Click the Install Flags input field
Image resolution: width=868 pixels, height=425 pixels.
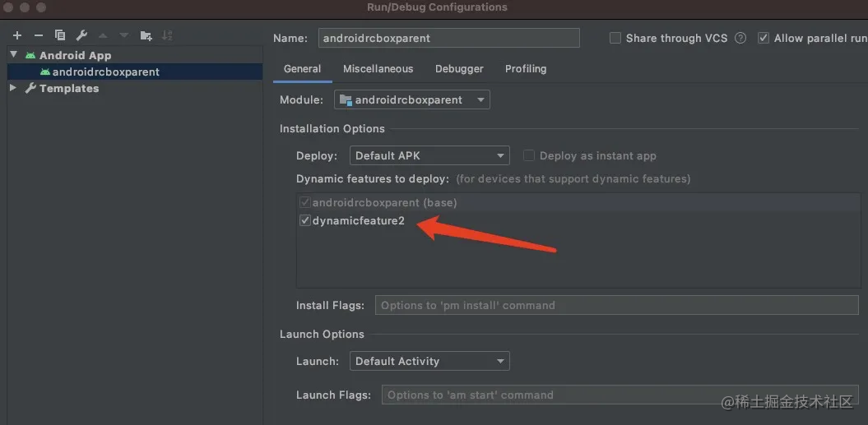[x=617, y=305]
